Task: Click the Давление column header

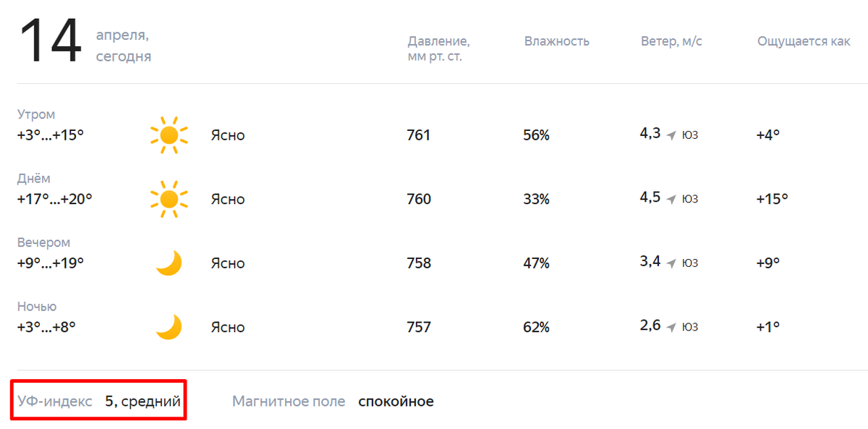Action: tap(438, 48)
